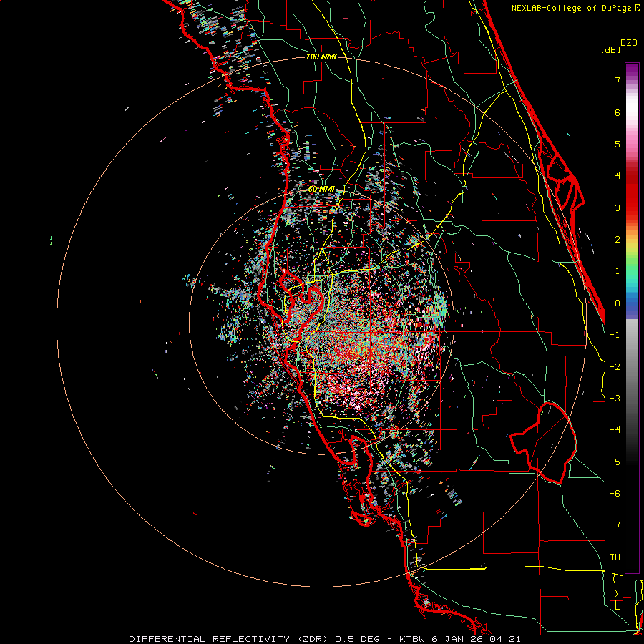Select the positive 1 scale value

(618, 271)
